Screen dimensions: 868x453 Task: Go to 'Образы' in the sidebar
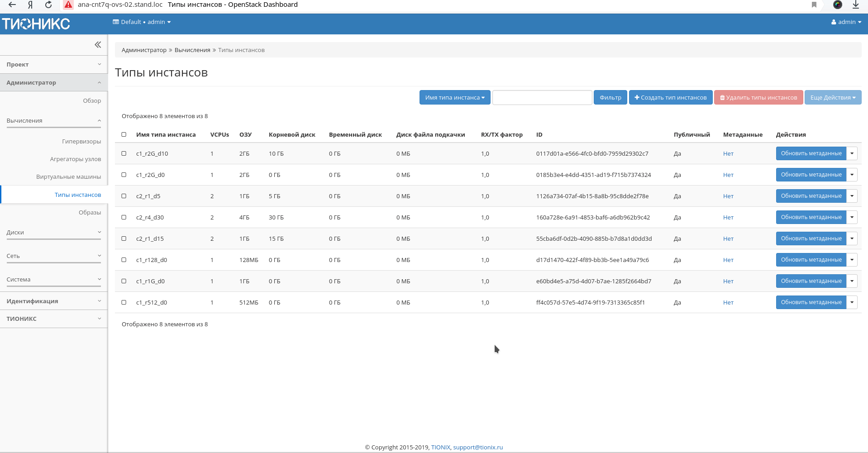(x=90, y=212)
